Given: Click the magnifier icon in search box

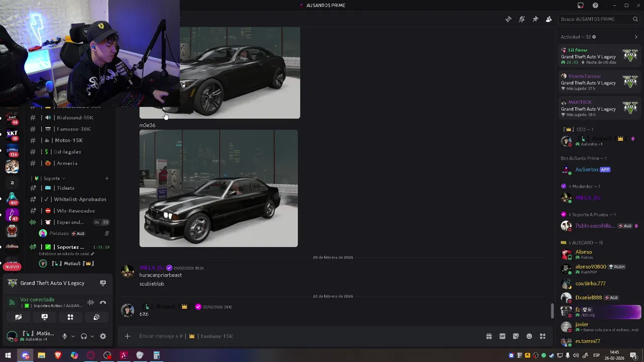Looking at the screenshot, I should coord(635,19).
